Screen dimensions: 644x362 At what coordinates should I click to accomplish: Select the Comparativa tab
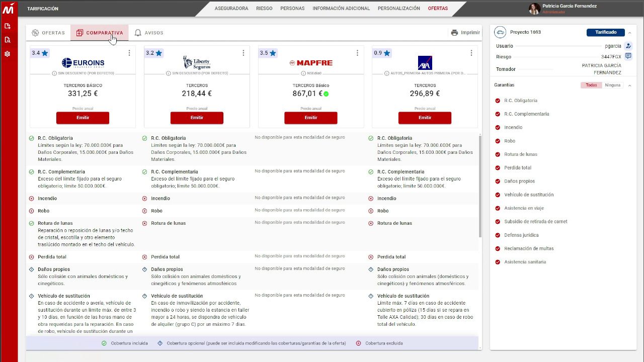[100, 33]
